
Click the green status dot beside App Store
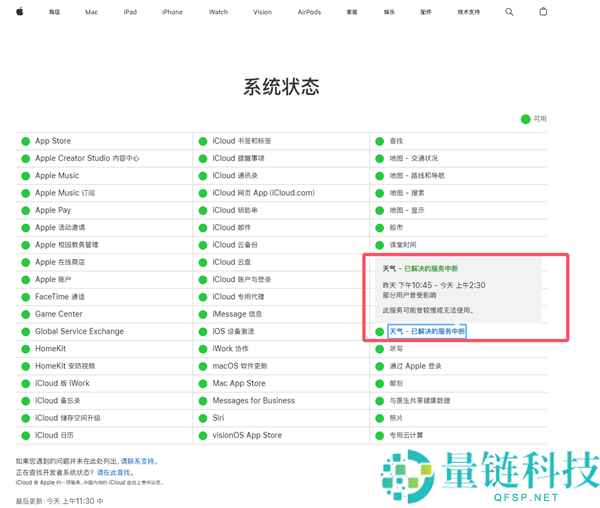26,142
